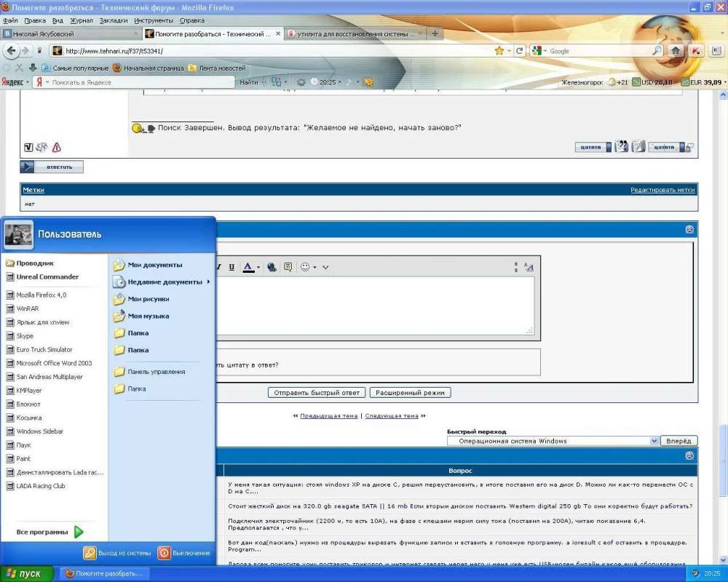Switch to the Николай Якубовский tab
The height and width of the screenshot is (582, 728).
pyautogui.click(x=71, y=33)
